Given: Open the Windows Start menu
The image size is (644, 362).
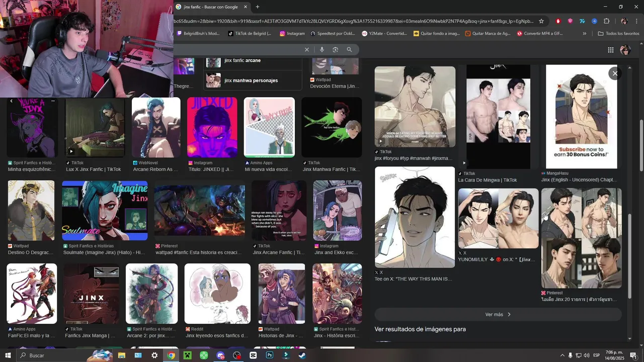Looking at the screenshot, I should pos(8,355).
